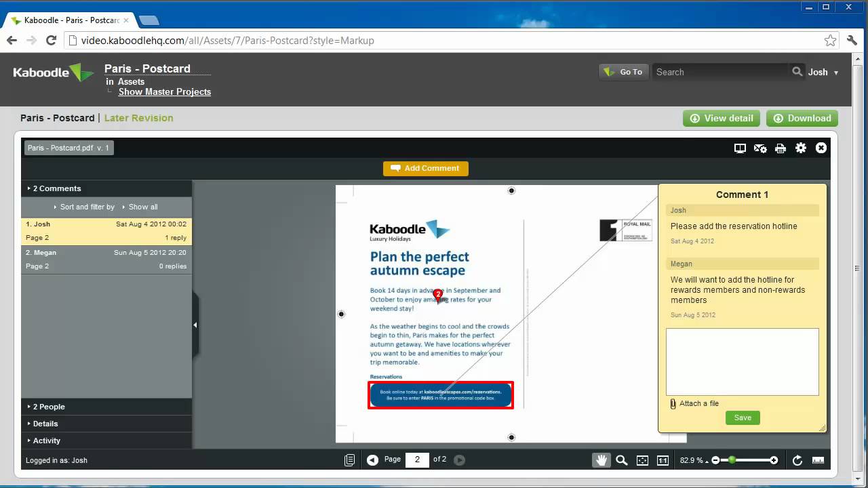
Task: Click Add Comment button
Action: point(425,168)
